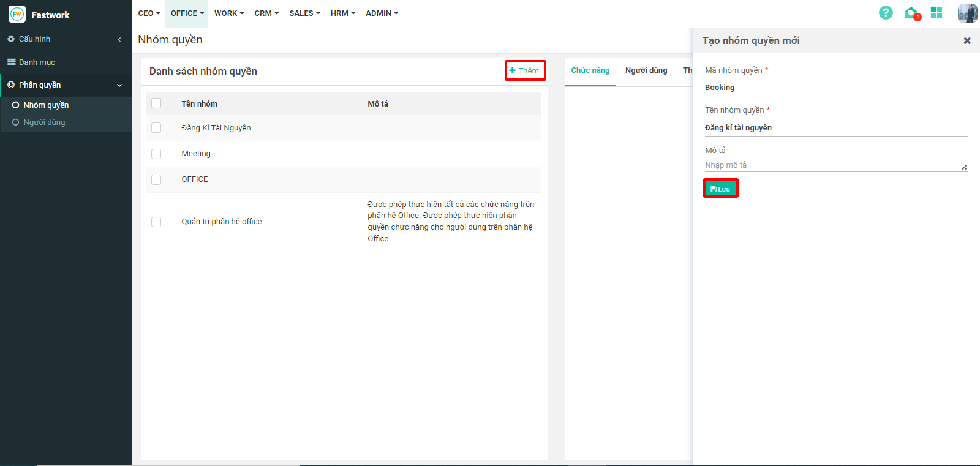Open the CEO dropdown menu
980x466 pixels.
click(x=149, y=13)
